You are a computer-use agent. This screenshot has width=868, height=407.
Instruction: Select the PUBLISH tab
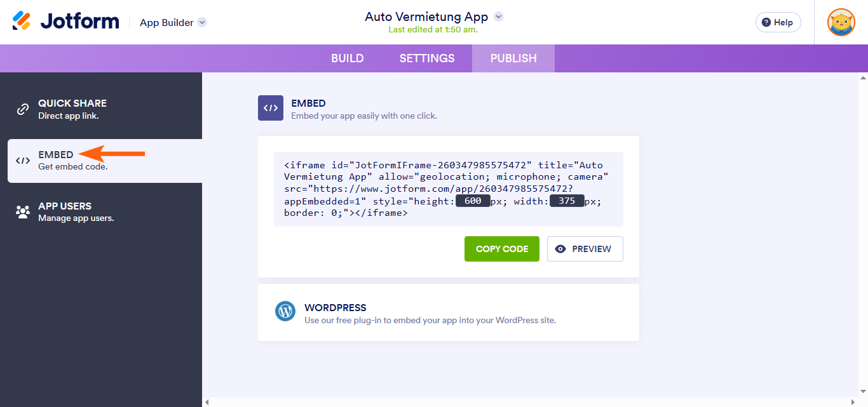(x=513, y=58)
